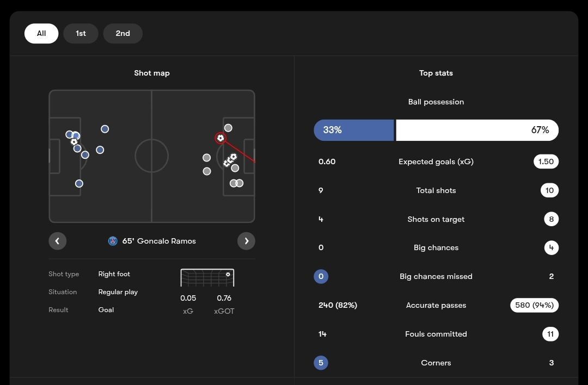This screenshot has width=588, height=385.
Task: Click the blue 33% possession bar segment
Action: point(353,130)
